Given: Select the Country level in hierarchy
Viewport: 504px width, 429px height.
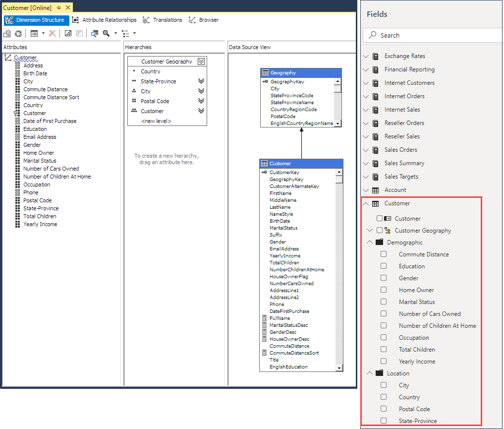Looking at the screenshot, I should (x=151, y=71).
